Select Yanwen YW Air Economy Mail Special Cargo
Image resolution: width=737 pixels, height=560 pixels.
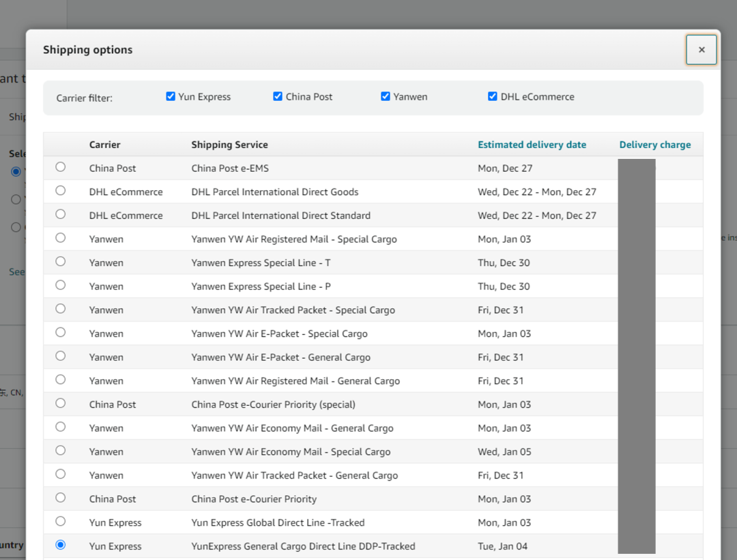61,450
